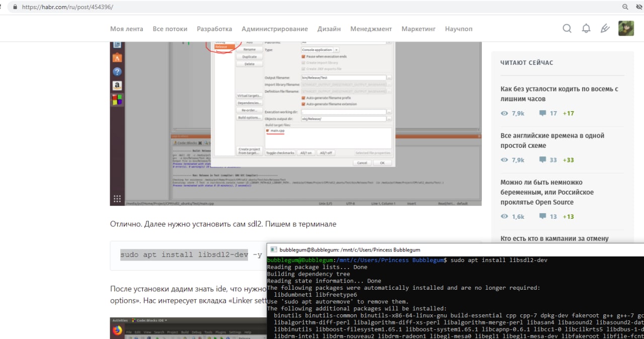The width and height of the screenshot is (644, 339).
Task: Click the comment icon beside the count 17
Action: click(542, 114)
